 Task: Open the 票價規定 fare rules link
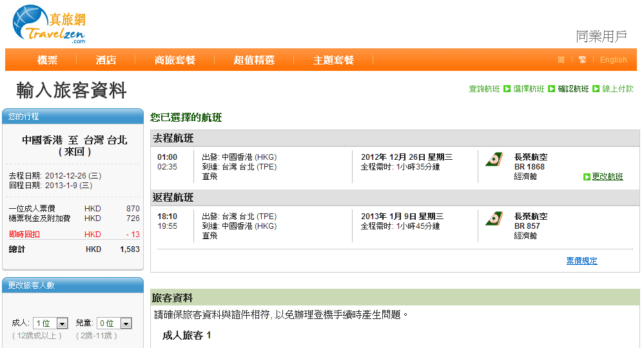(x=581, y=261)
